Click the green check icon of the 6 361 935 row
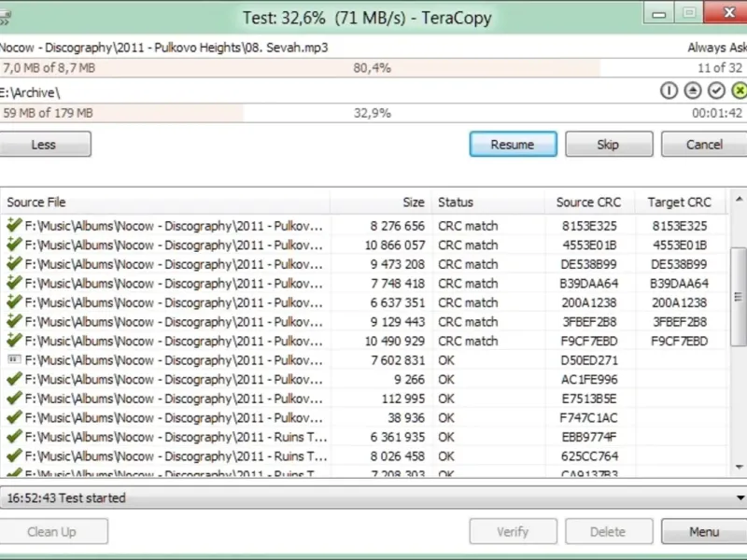Image resolution: width=747 pixels, height=560 pixels. click(14, 436)
